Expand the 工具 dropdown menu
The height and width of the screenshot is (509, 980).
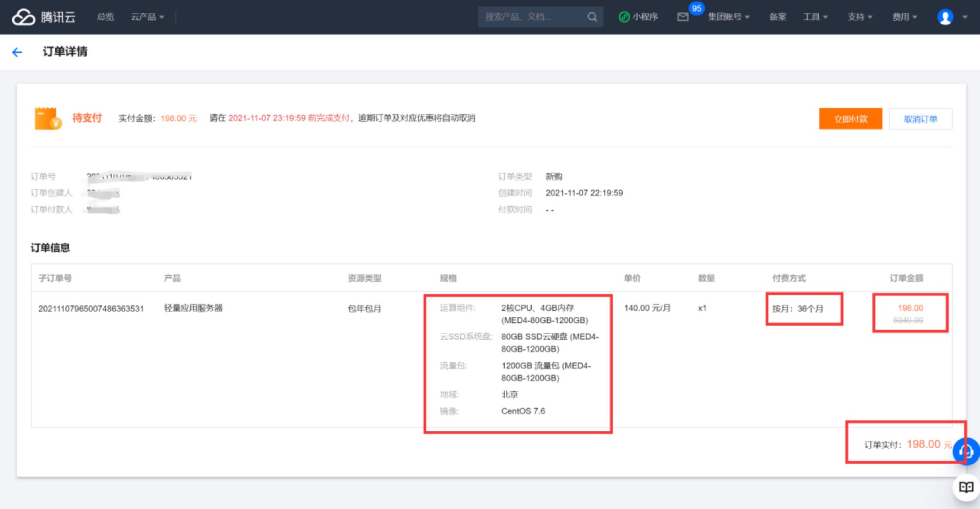pyautogui.click(x=815, y=17)
